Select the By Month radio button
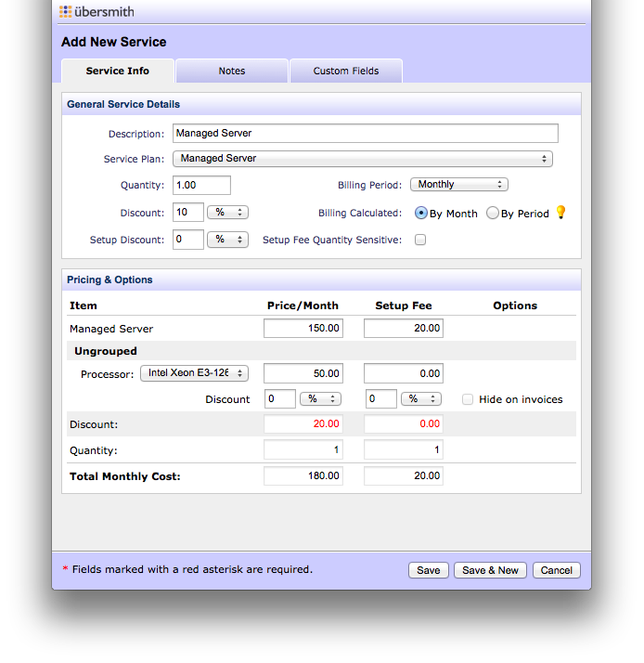The height and width of the screenshot is (663, 644). click(x=421, y=213)
